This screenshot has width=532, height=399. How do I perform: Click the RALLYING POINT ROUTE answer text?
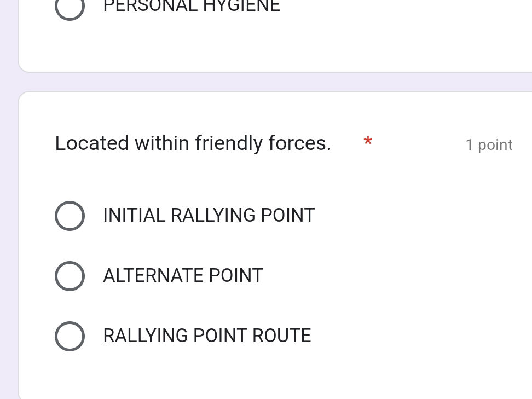pos(207,336)
